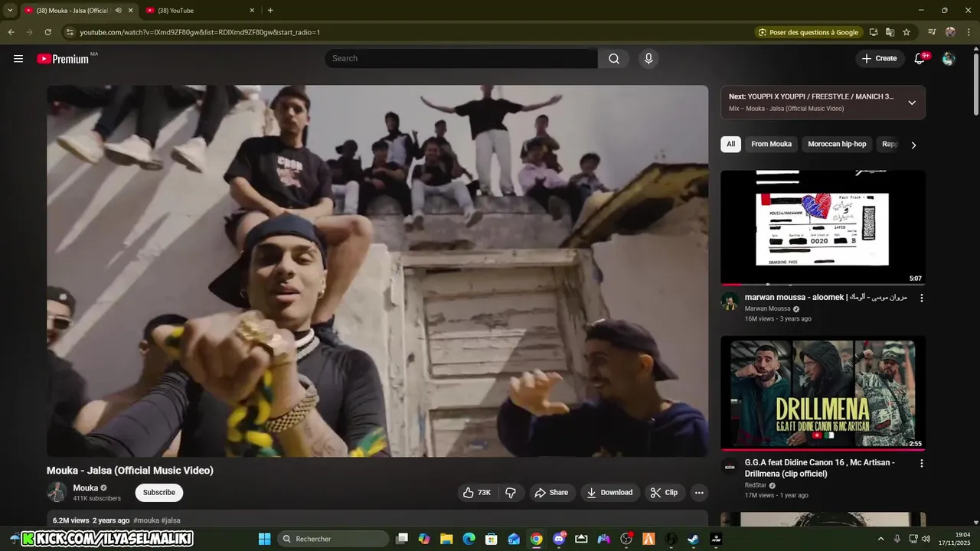Click the #jalsa hashtag
The width and height of the screenshot is (980, 551).
[x=171, y=520]
